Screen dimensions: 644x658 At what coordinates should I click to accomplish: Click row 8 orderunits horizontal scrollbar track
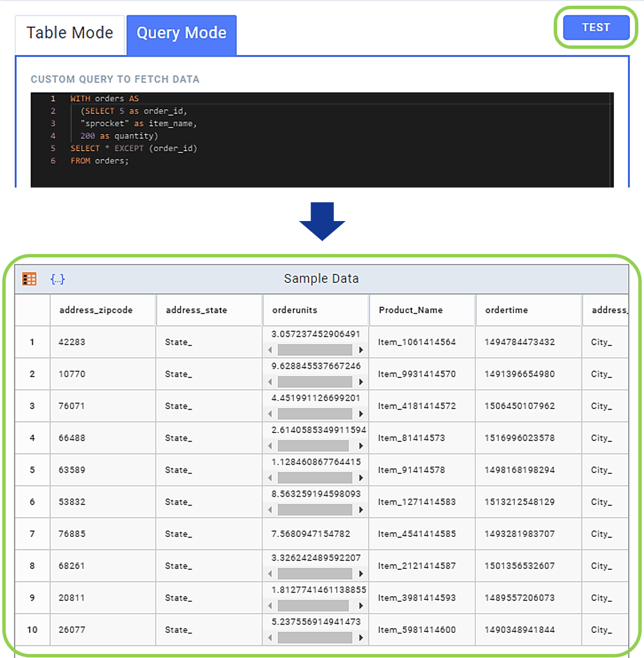pos(315,573)
